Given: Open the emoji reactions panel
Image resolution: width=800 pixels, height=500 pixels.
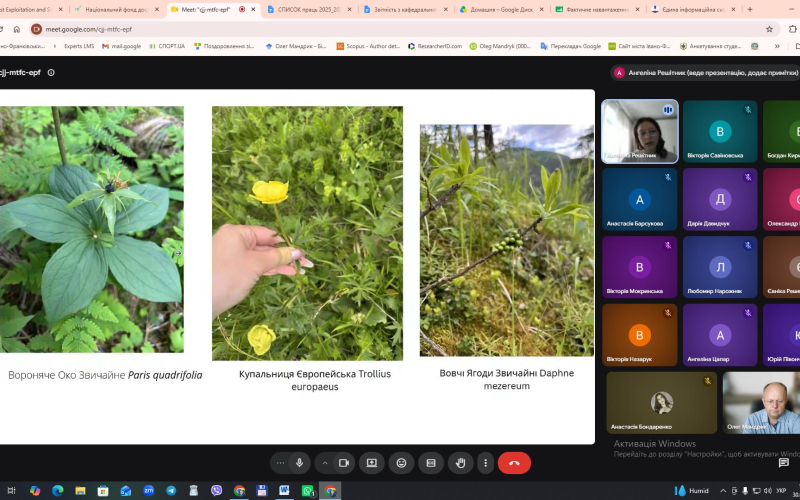Looking at the screenshot, I should (x=402, y=463).
